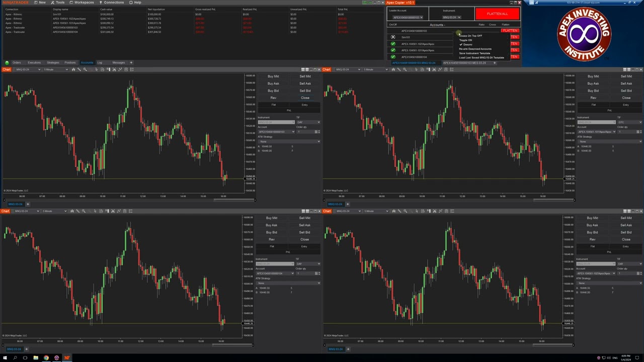Click the FLATTEN ALL button
The height and width of the screenshot is (362, 644).
(497, 14)
